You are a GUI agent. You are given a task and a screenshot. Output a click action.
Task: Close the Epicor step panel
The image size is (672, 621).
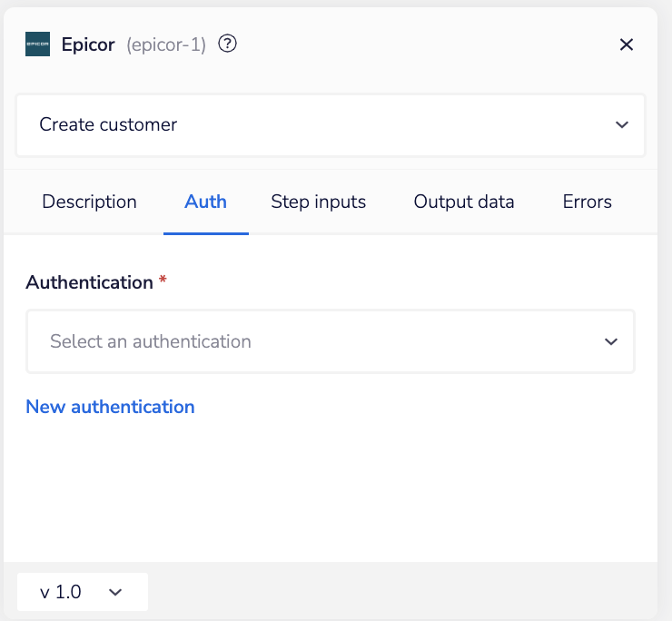tap(626, 44)
